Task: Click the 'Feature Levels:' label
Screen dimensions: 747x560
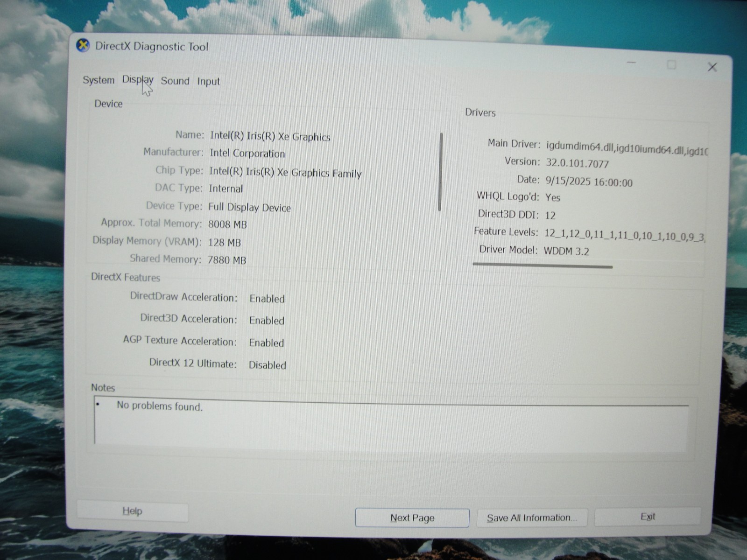Action: point(506,231)
